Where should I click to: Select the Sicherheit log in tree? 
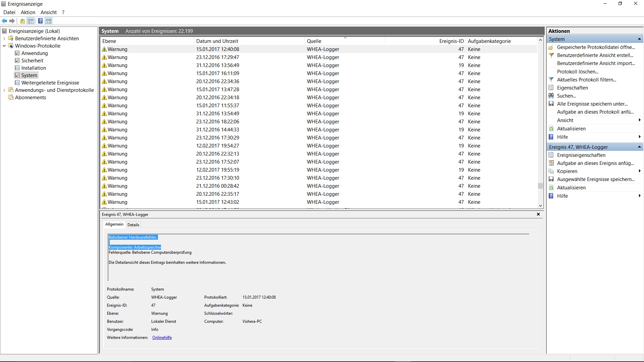coord(32,61)
